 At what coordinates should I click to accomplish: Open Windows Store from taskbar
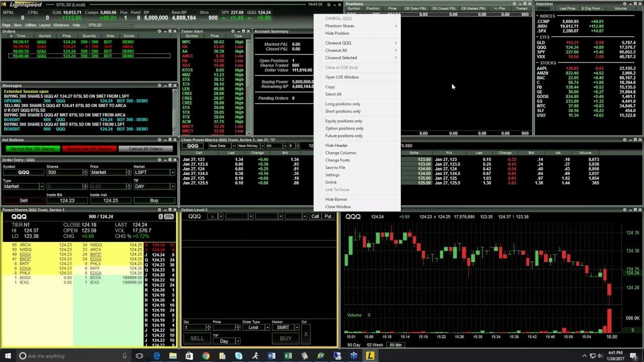pyautogui.click(x=189, y=356)
